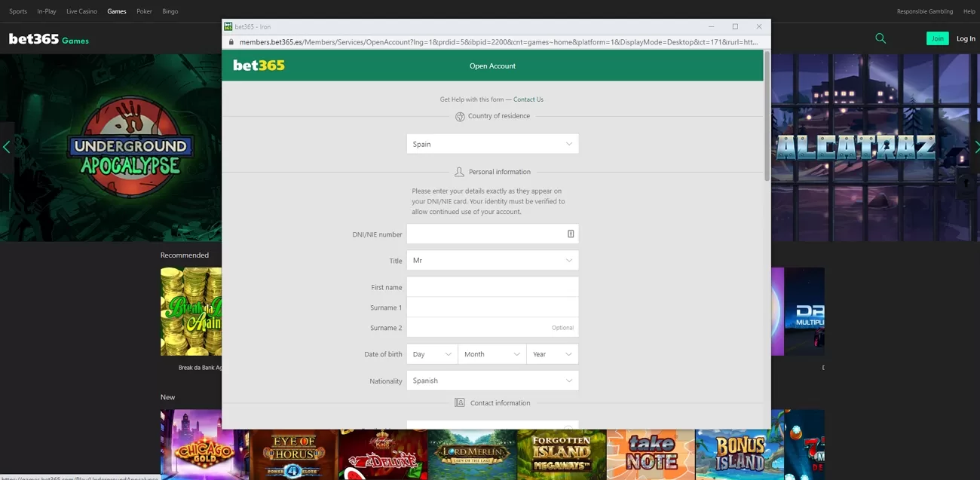Click the popup vertical scrollbar thumb

click(x=767, y=115)
